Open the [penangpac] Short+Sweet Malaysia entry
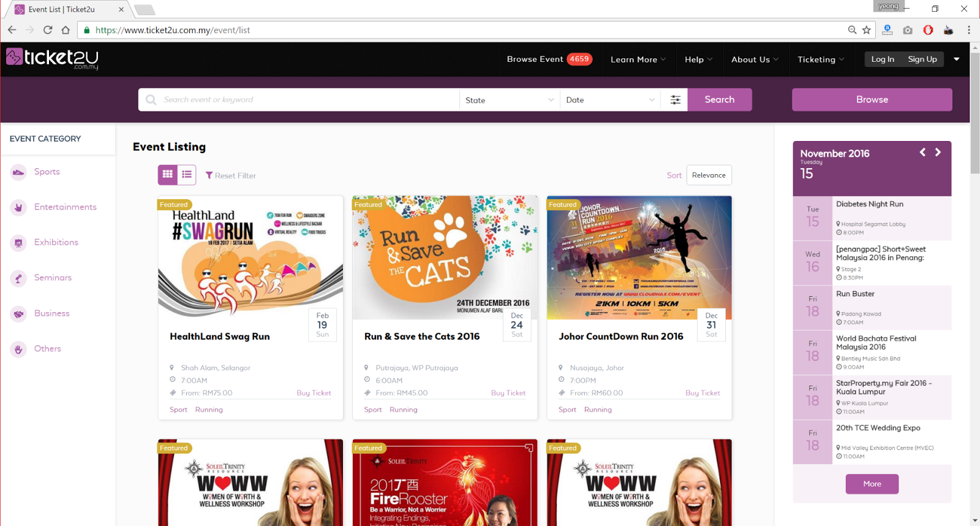The height and width of the screenshot is (526, 980). 872,263
